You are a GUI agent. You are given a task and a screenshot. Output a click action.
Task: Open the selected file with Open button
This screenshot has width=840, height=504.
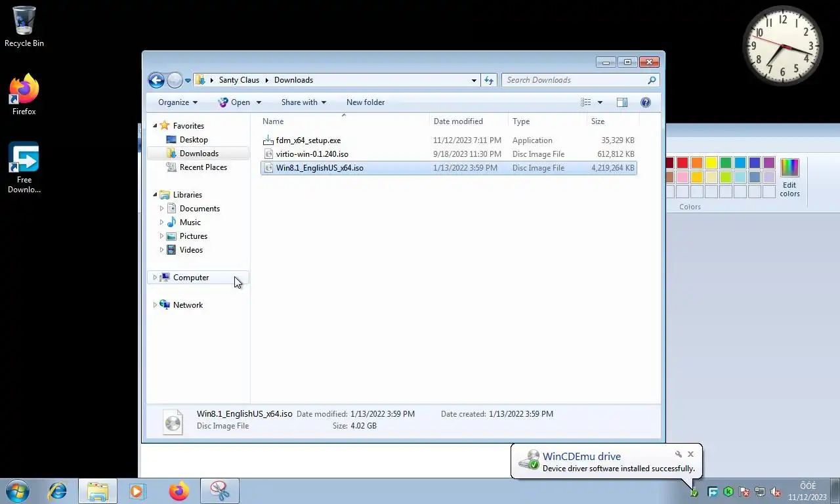pyautogui.click(x=234, y=102)
